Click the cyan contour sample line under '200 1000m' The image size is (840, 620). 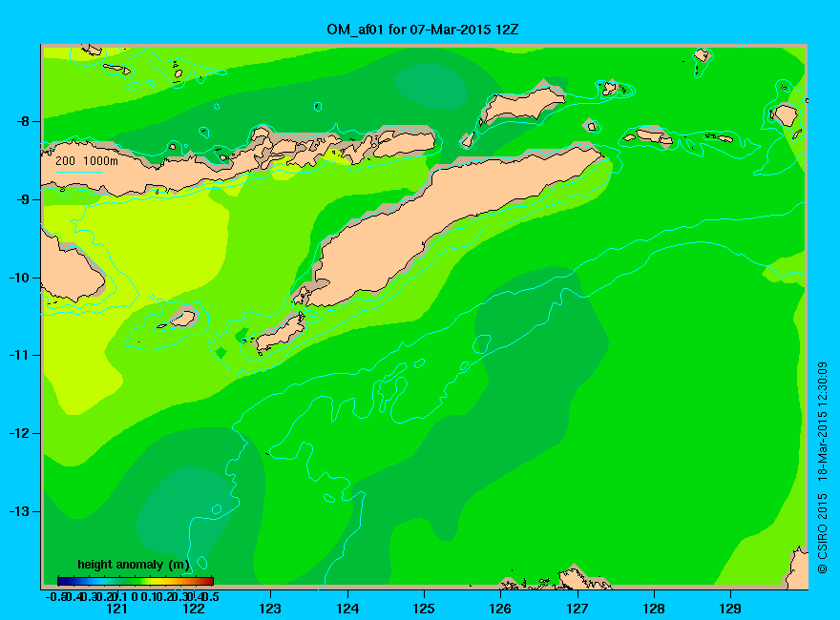78,172
